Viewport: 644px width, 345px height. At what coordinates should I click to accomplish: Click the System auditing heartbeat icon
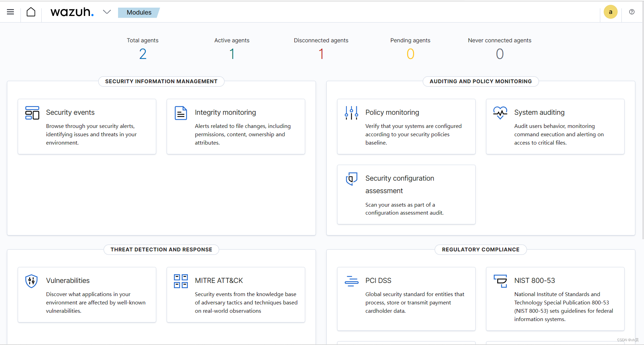500,113
